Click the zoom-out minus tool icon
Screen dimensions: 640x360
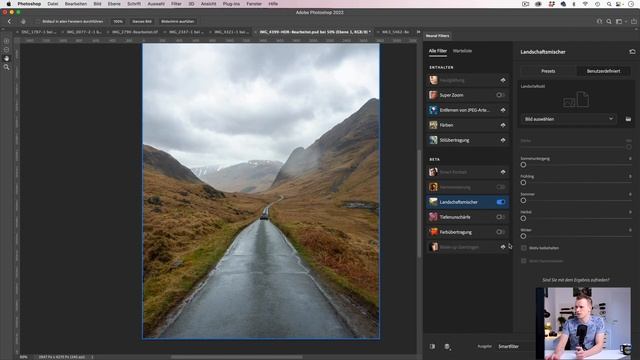(x=7, y=50)
